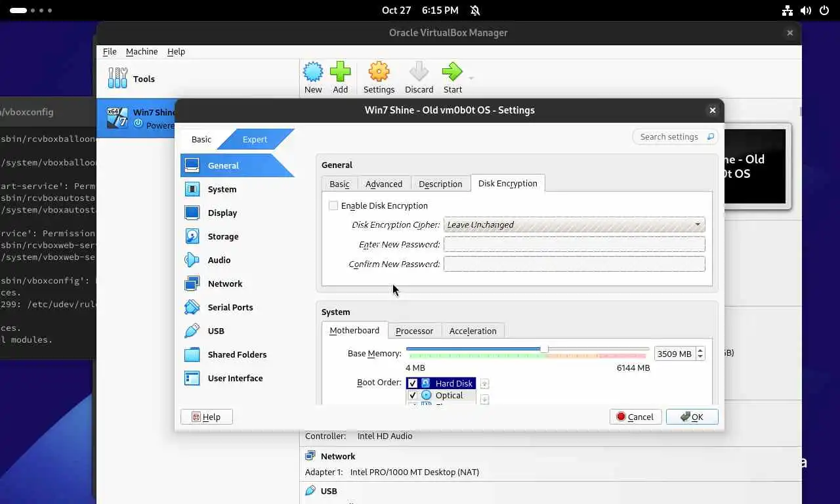Decrease Base Memory with stepper down arrow
Viewport: 840px width, 504px height.
700,357
